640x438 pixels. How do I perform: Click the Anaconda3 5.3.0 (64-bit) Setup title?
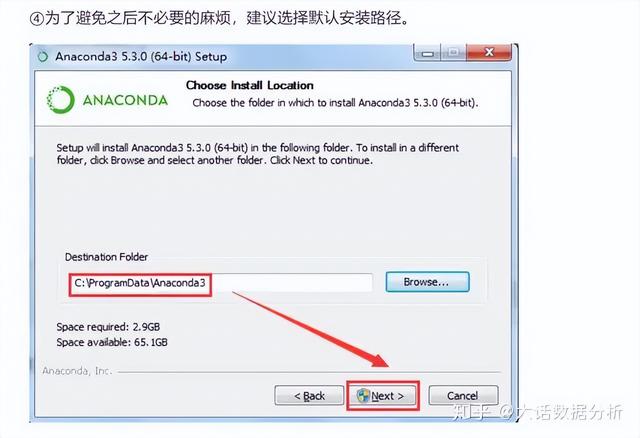pyautogui.click(x=141, y=56)
